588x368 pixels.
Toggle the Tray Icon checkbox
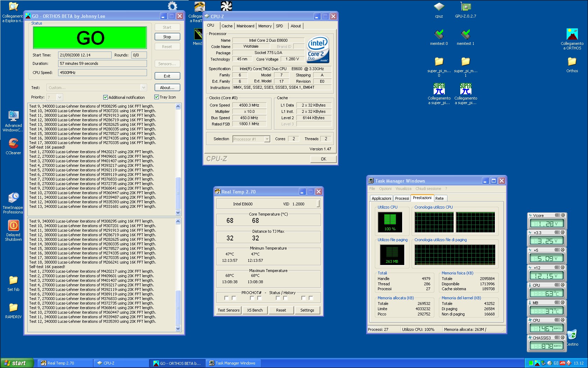coord(156,97)
